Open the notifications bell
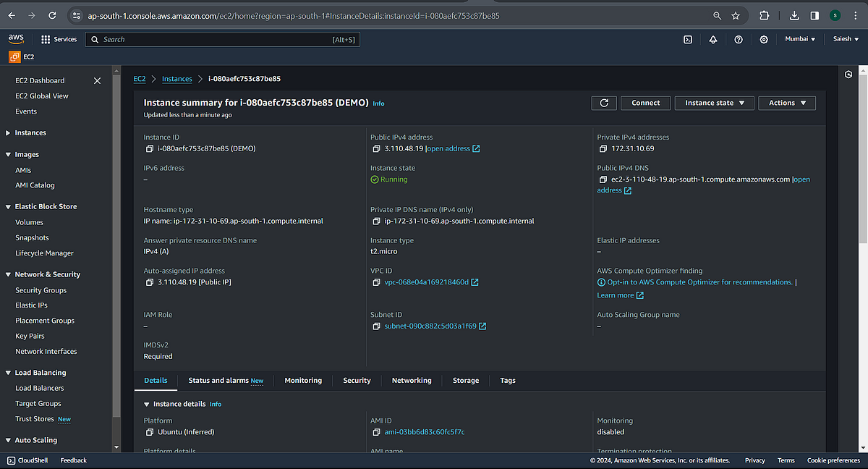The width and height of the screenshot is (868, 469). [713, 39]
